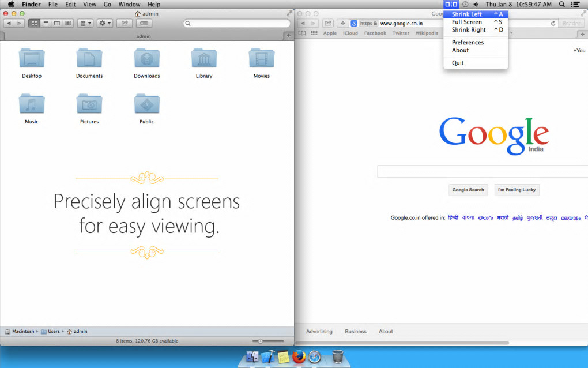Click Business link in Google footer
This screenshot has height=368, width=588.
(356, 331)
